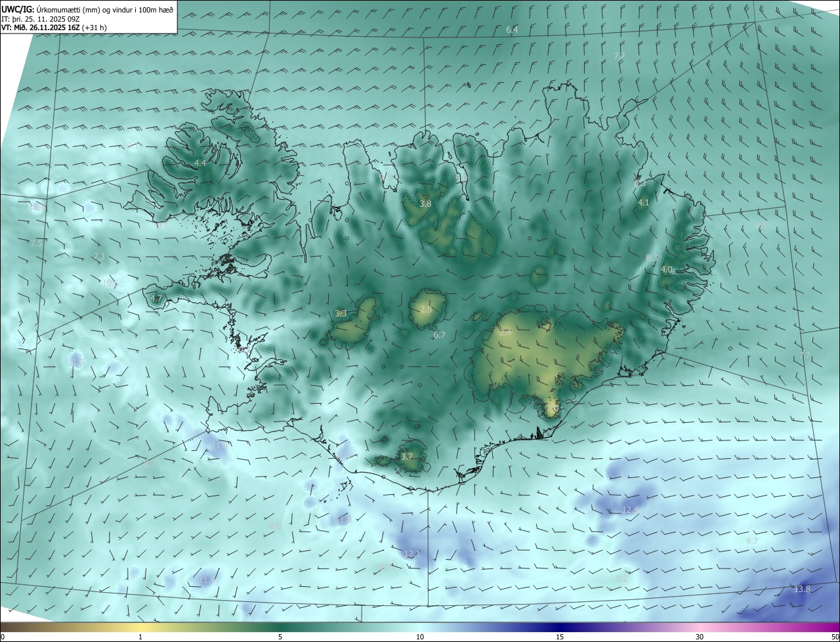
Task: Click the 4.0 value label
Action: (667, 270)
